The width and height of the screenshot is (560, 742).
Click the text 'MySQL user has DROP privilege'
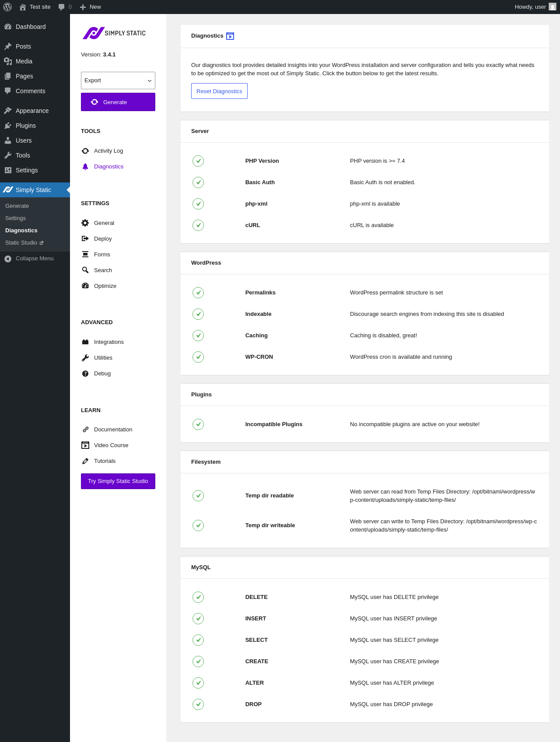pos(391,704)
